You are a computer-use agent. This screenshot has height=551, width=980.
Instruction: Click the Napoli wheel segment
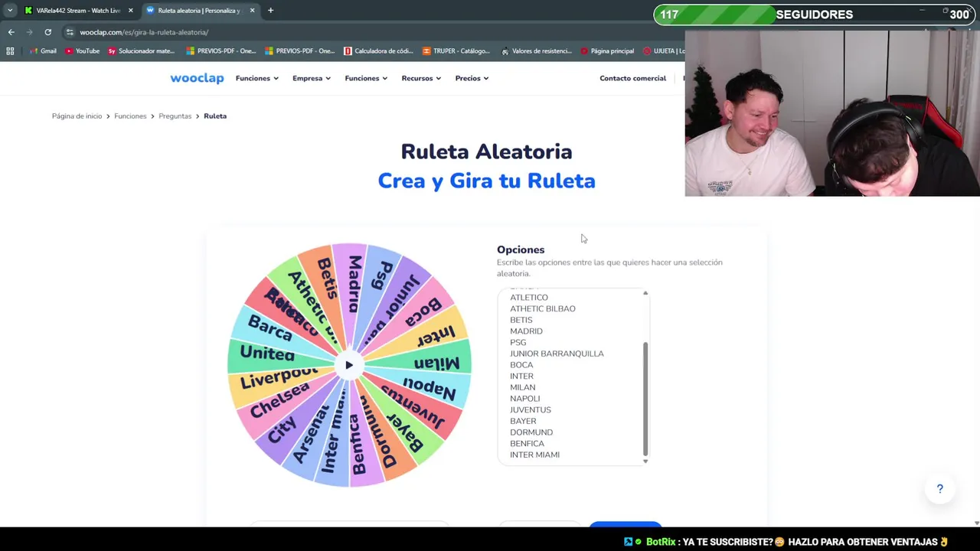coord(429,388)
